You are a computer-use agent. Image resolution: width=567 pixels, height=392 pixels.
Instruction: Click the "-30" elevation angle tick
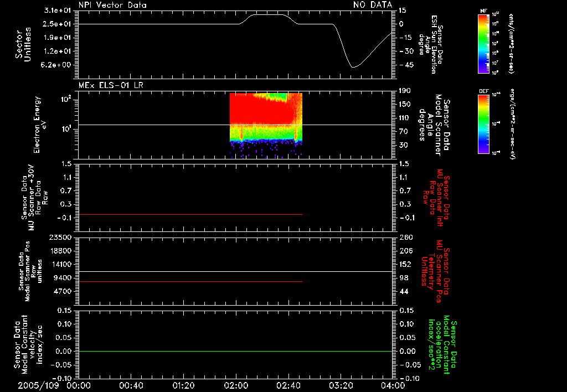[406, 51]
